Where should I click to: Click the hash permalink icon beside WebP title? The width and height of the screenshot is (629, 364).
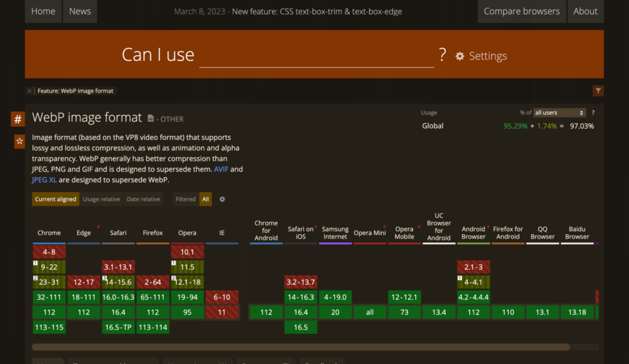pyautogui.click(x=18, y=119)
